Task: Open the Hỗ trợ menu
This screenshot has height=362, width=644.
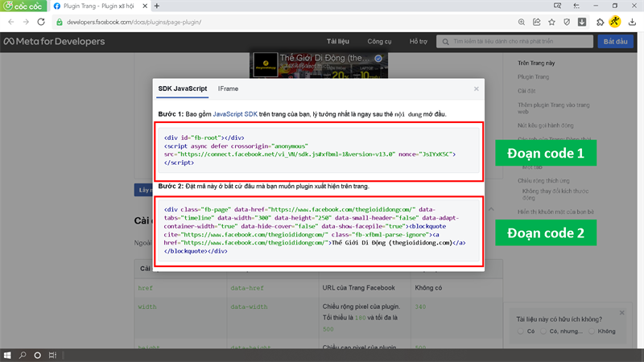Action: point(418,42)
